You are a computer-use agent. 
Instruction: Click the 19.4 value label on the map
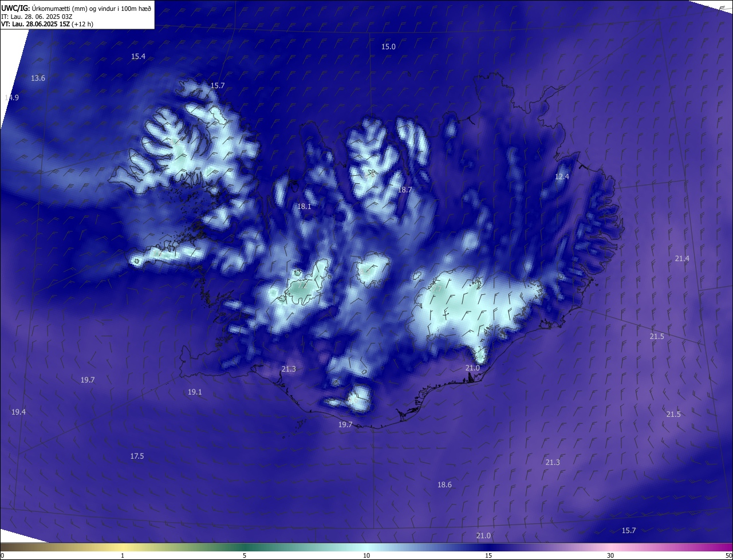click(x=18, y=412)
